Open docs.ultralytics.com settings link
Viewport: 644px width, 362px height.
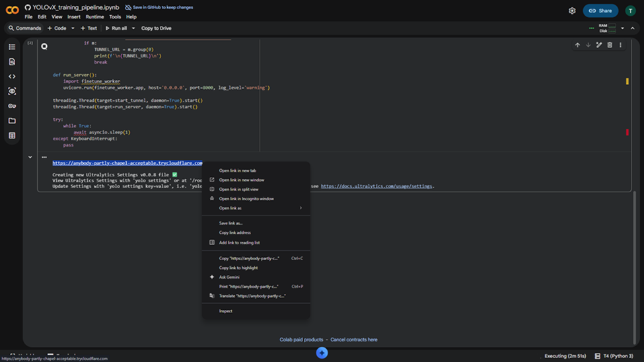point(376,186)
